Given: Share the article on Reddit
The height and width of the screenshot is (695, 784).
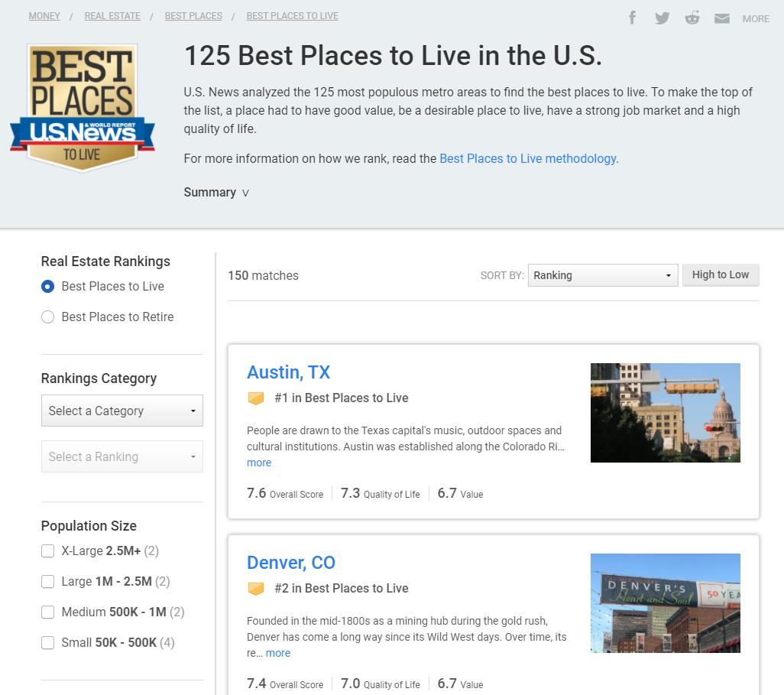Looking at the screenshot, I should pyautogui.click(x=692, y=17).
